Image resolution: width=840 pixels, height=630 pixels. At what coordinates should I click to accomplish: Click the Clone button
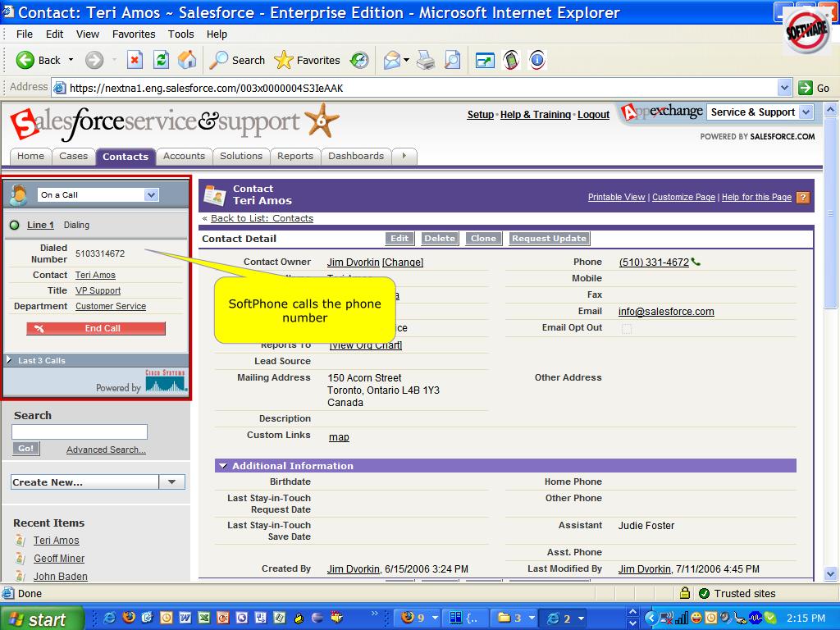point(483,239)
